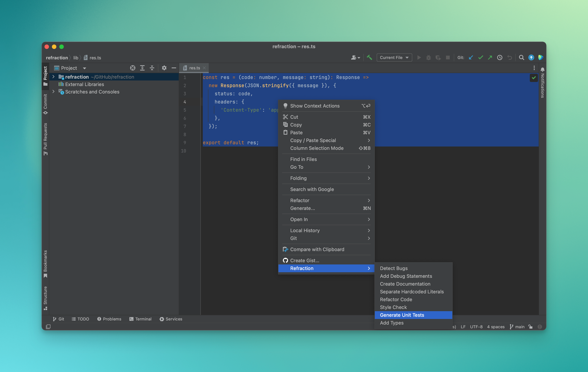Select Create Documentation option
This screenshot has height=372, width=588.
click(x=413, y=284)
